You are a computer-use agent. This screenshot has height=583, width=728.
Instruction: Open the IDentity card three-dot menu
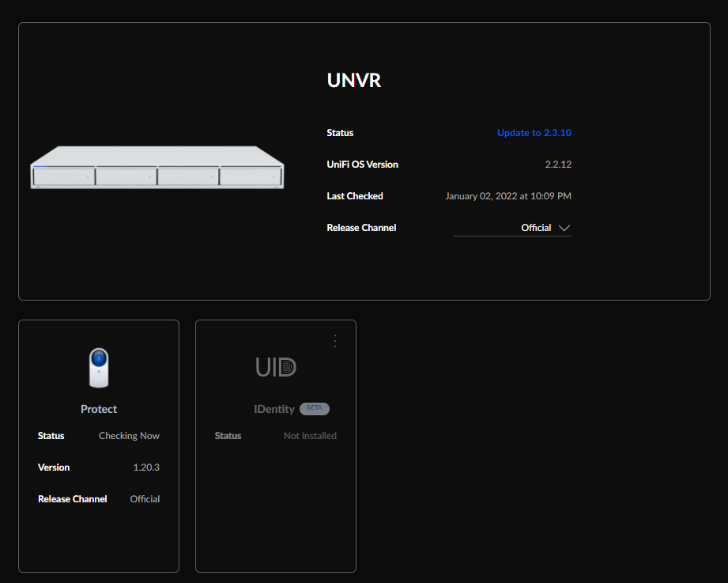coord(334,341)
